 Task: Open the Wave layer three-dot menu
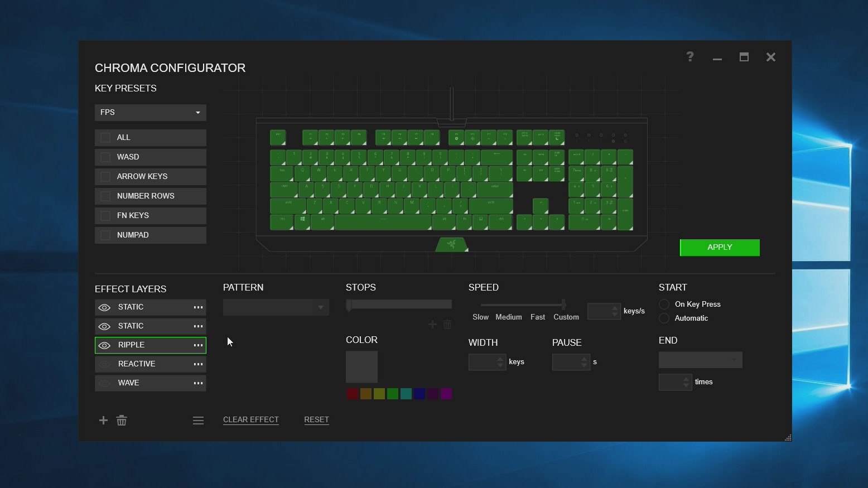click(x=198, y=383)
